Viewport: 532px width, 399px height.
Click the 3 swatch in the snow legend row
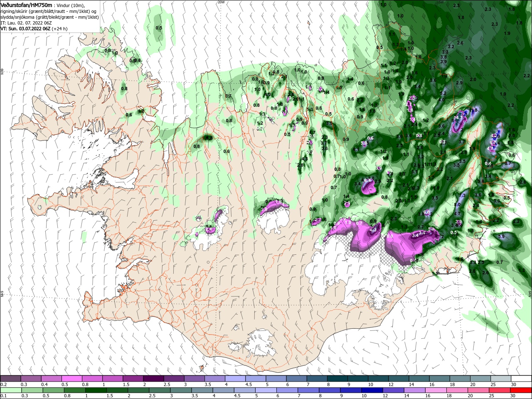(x=194, y=379)
